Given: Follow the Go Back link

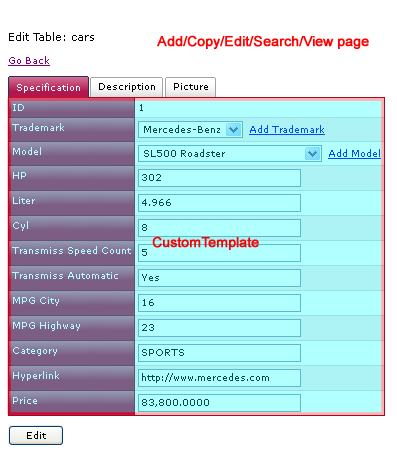Looking at the screenshot, I should pyautogui.click(x=29, y=61).
